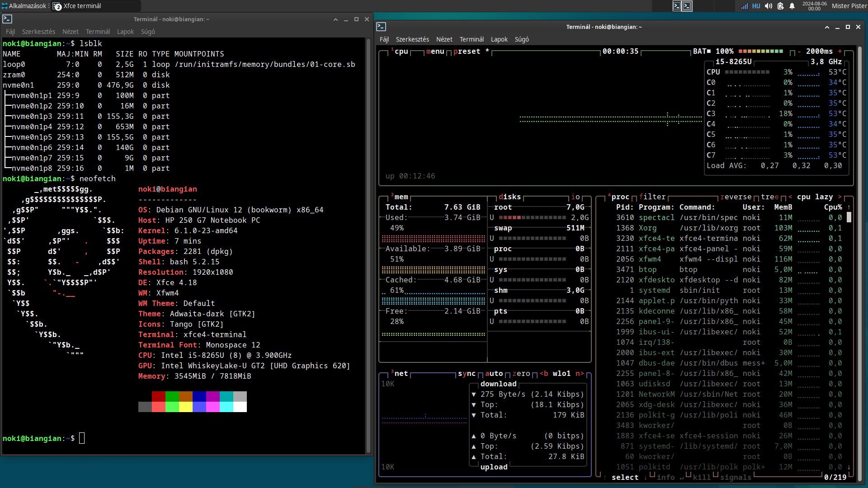Click 'filter' in the proc box

point(652,197)
